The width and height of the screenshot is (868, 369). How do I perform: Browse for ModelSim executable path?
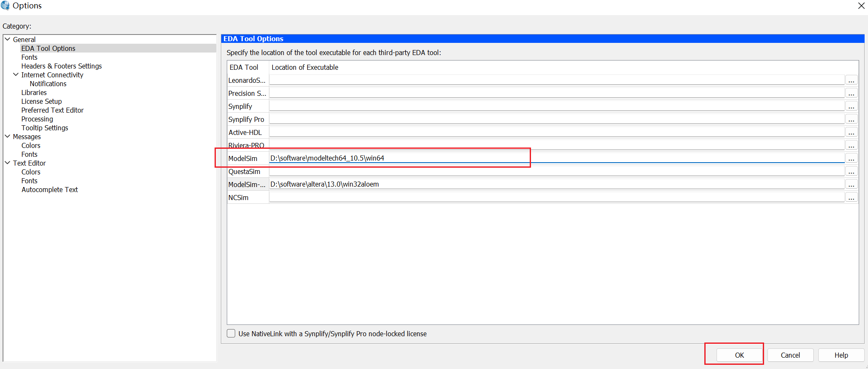coord(851,158)
